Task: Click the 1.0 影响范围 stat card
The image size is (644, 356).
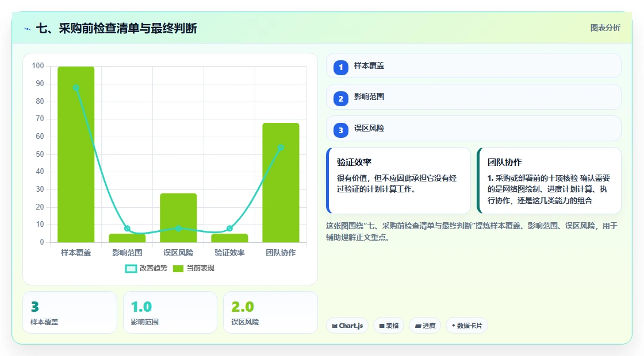Action: (170, 312)
